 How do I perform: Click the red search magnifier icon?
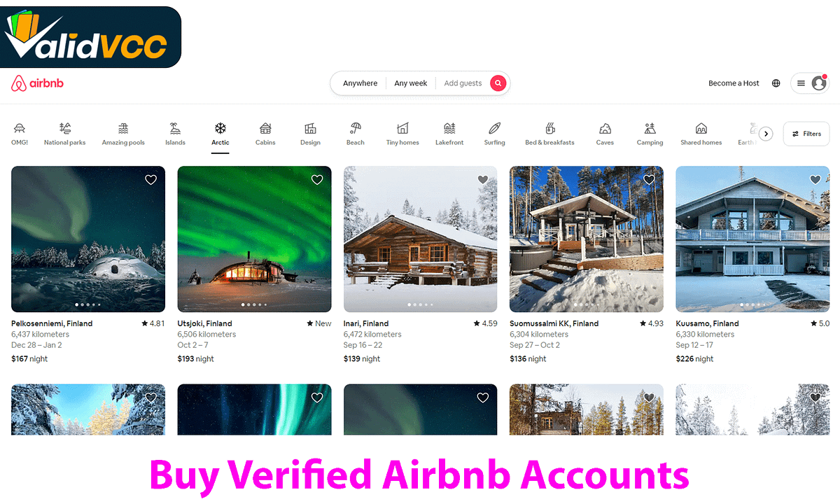(x=498, y=83)
